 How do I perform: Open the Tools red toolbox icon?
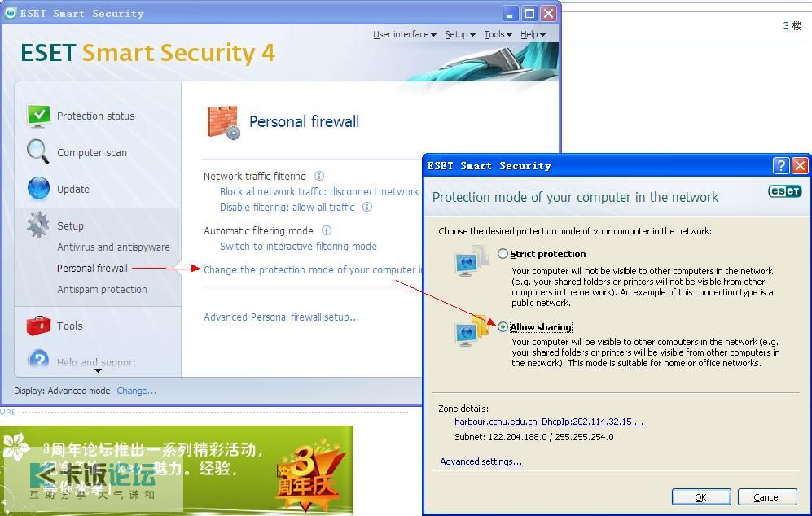(38, 326)
